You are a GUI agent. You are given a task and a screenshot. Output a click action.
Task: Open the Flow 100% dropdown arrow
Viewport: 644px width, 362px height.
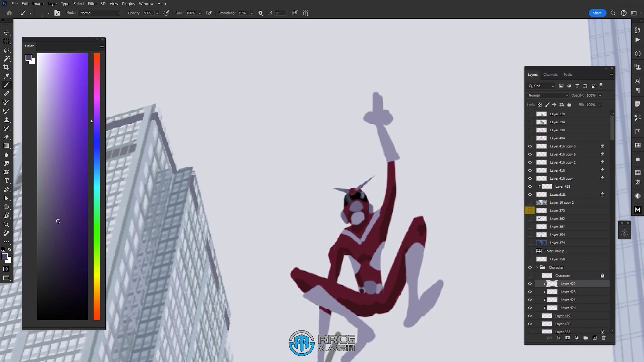click(200, 13)
